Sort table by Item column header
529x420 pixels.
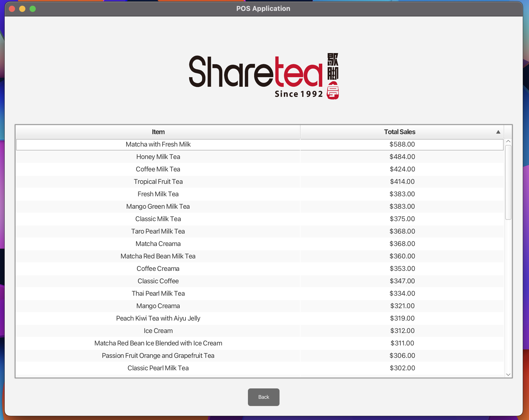(x=158, y=132)
